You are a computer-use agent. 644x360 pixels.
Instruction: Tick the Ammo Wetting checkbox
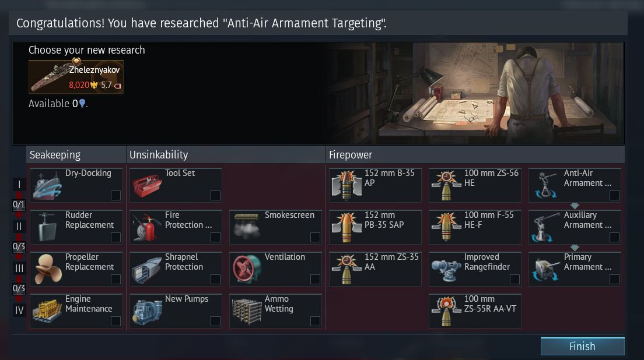tap(315, 321)
